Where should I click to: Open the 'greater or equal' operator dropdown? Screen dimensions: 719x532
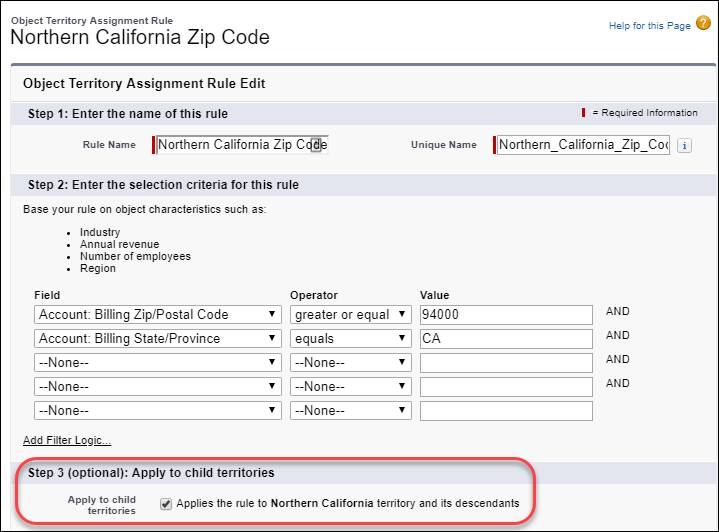[x=351, y=315]
